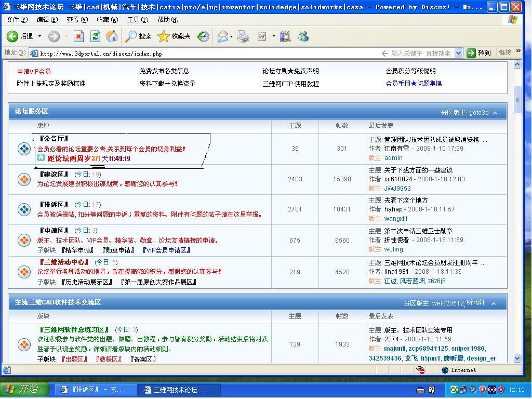Open the 帮助(H) menu
The image size is (532, 399).
coord(168,20)
